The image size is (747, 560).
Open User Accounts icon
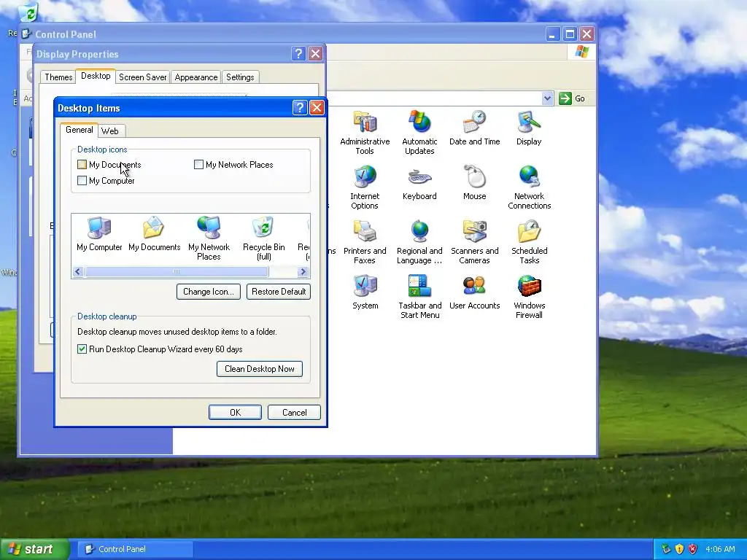pos(474,293)
